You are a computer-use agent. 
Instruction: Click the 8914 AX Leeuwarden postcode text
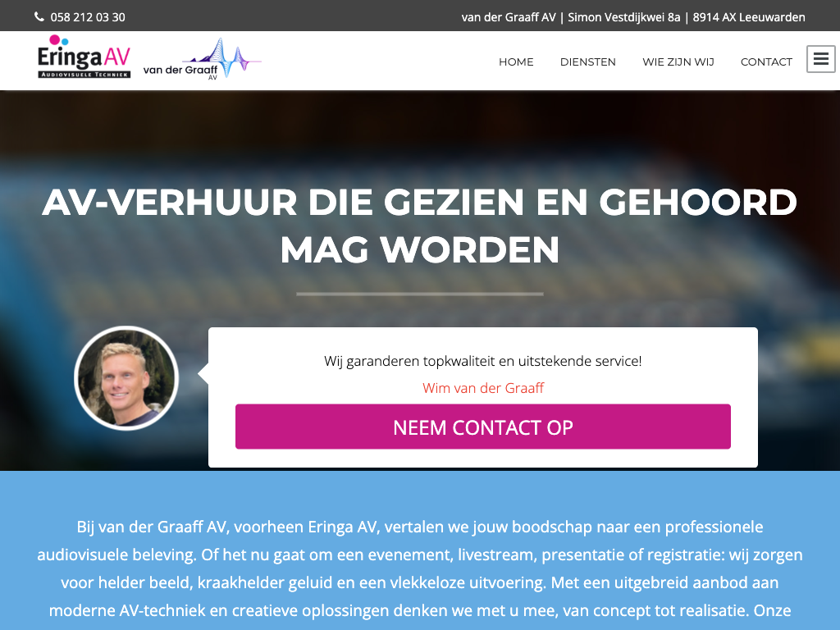coord(748,17)
